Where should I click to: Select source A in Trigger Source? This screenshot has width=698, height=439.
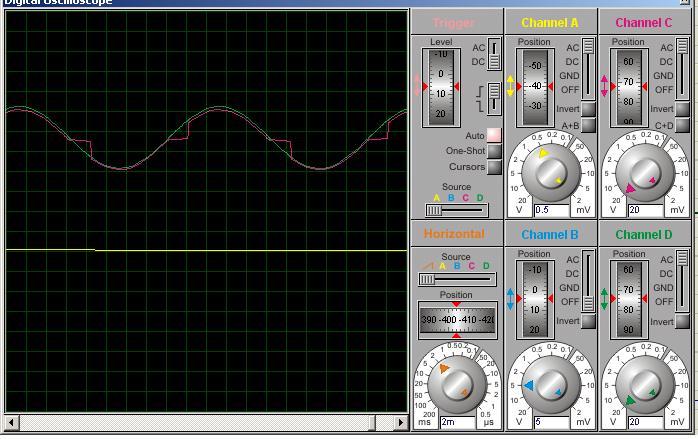click(x=436, y=198)
